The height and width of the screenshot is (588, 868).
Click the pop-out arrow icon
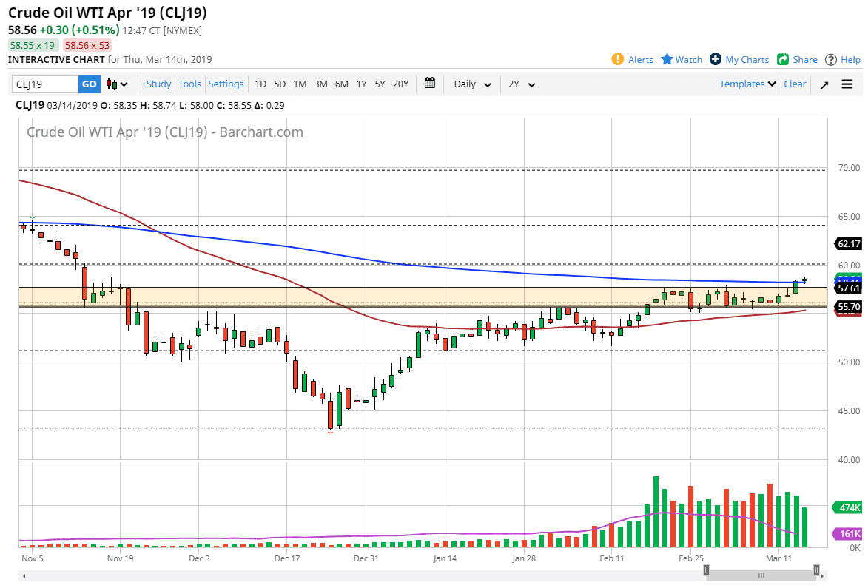pos(824,84)
